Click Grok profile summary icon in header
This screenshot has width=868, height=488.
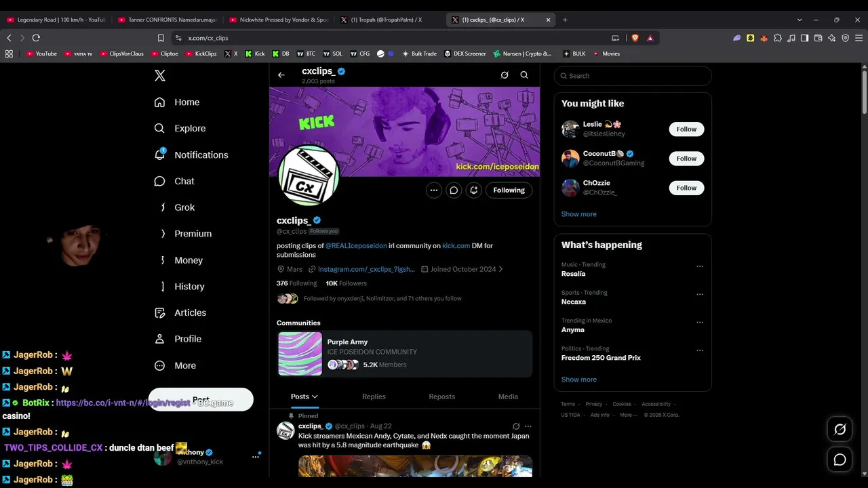505,75
